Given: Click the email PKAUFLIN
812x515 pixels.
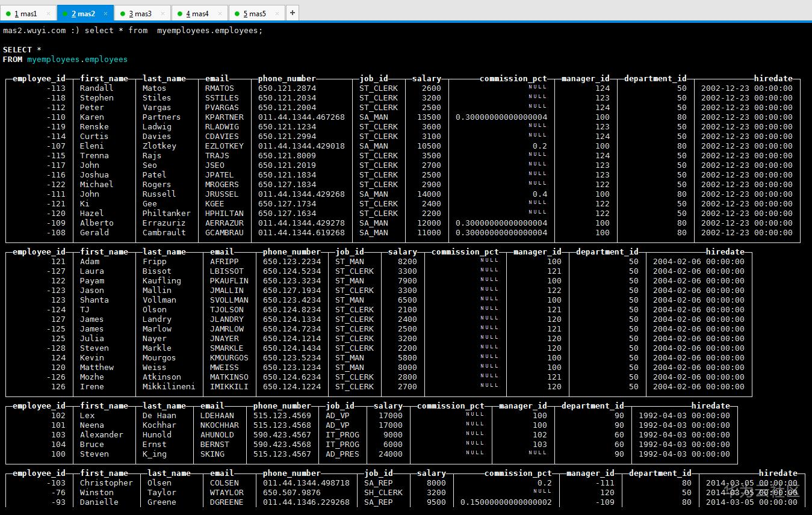Looking at the screenshot, I should (229, 281).
